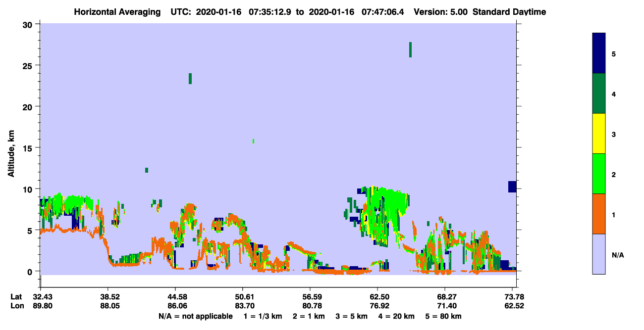Click latitude value 56.59
This screenshot has width=644, height=330.
(312, 297)
